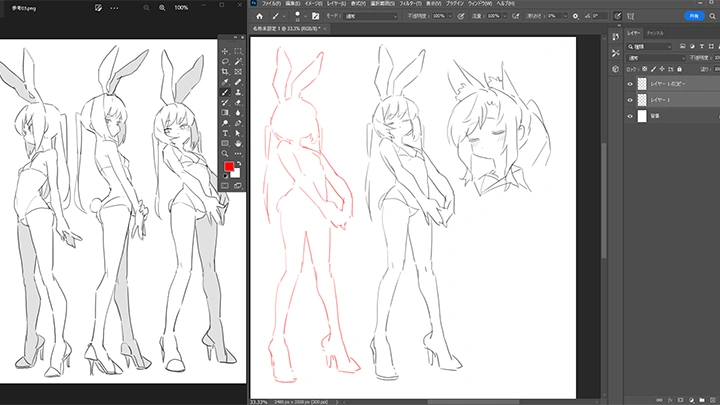The image size is (720, 405).
Task: Hide the レイヤー 1 のコピー layer
Action: pyautogui.click(x=629, y=84)
